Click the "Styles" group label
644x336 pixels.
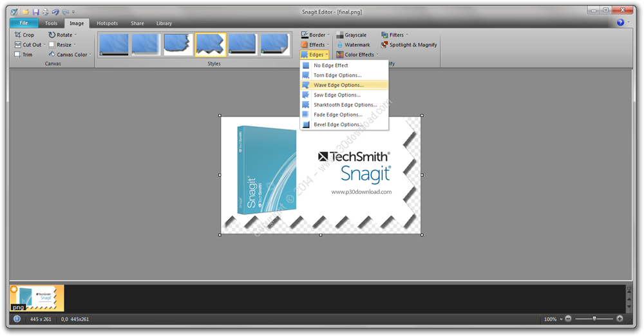(214, 64)
